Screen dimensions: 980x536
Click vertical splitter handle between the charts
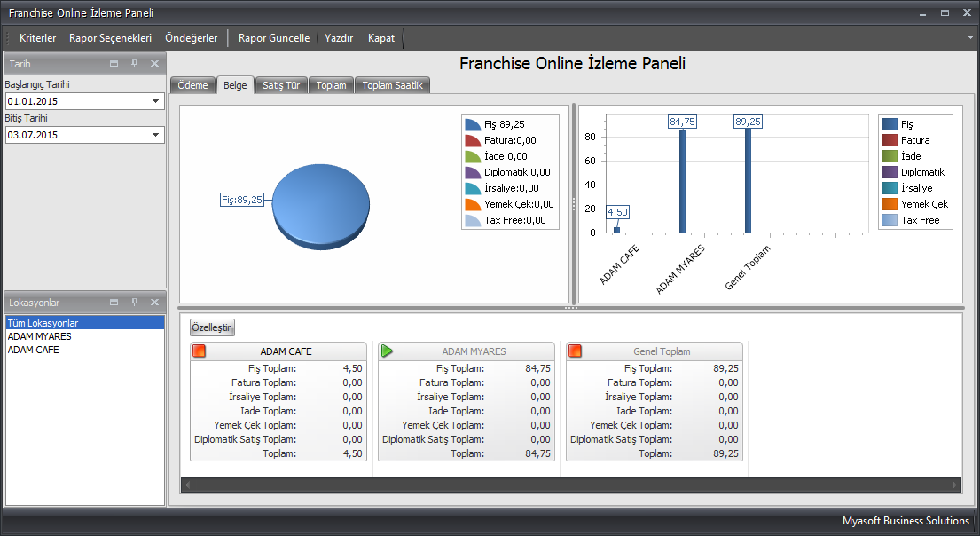pyautogui.click(x=574, y=204)
